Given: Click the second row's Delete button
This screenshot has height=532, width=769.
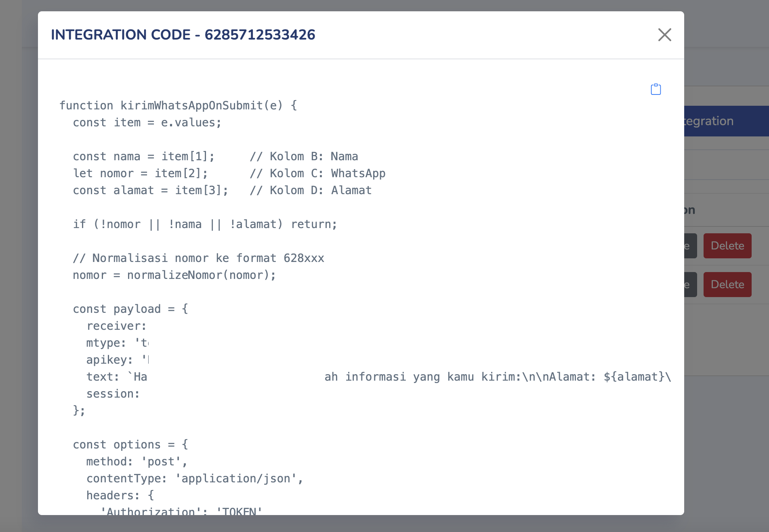Looking at the screenshot, I should point(727,285).
